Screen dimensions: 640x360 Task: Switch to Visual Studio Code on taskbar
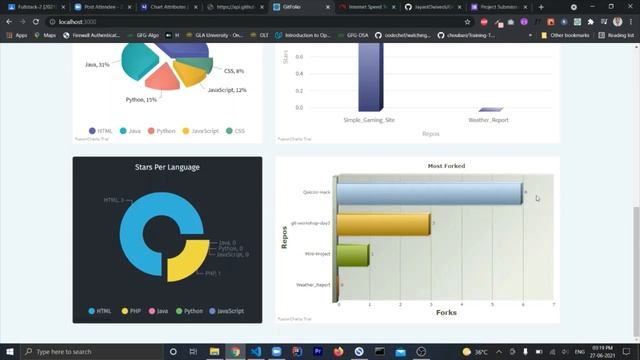(x=256, y=351)
